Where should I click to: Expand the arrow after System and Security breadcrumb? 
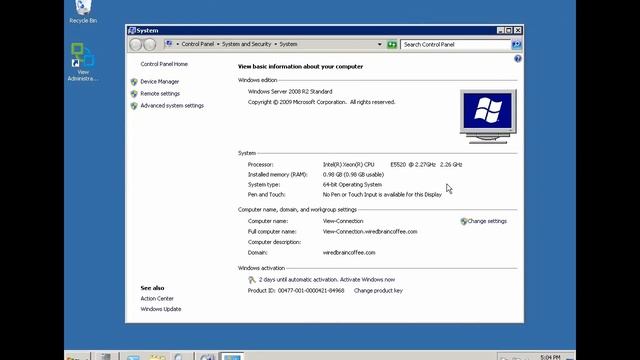coord(276,44)
